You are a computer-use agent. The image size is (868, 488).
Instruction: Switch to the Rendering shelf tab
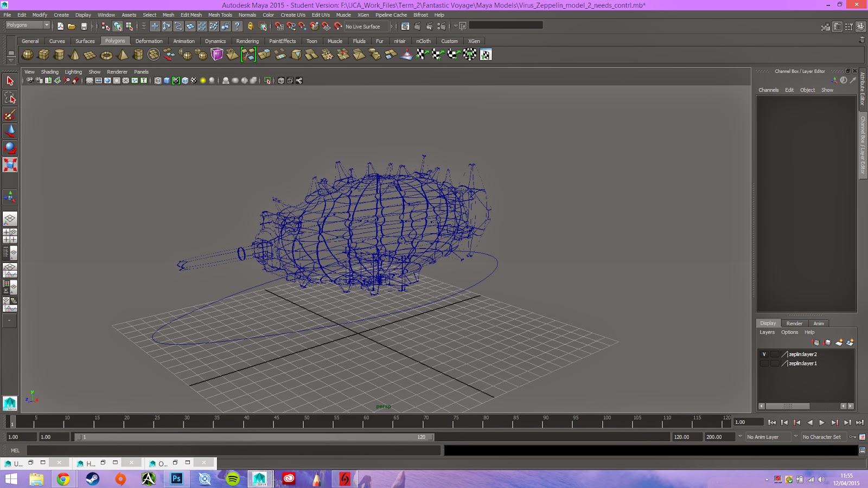(247, 41)
